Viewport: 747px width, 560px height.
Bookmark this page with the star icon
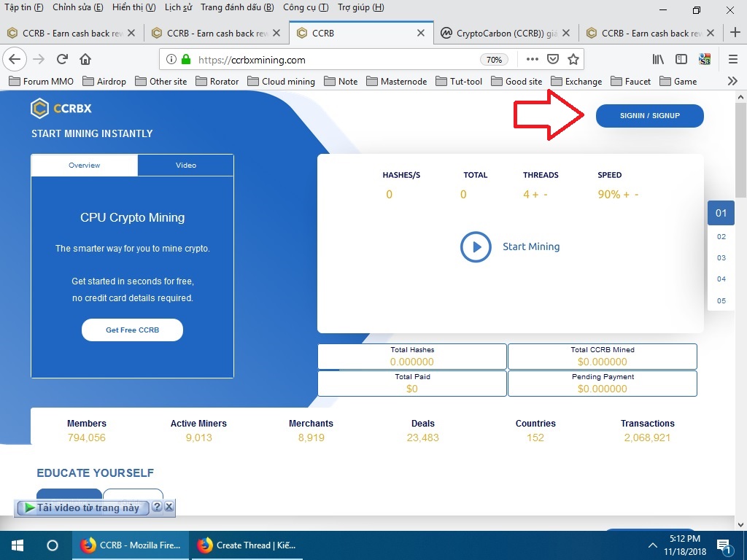tap(573, 60)
